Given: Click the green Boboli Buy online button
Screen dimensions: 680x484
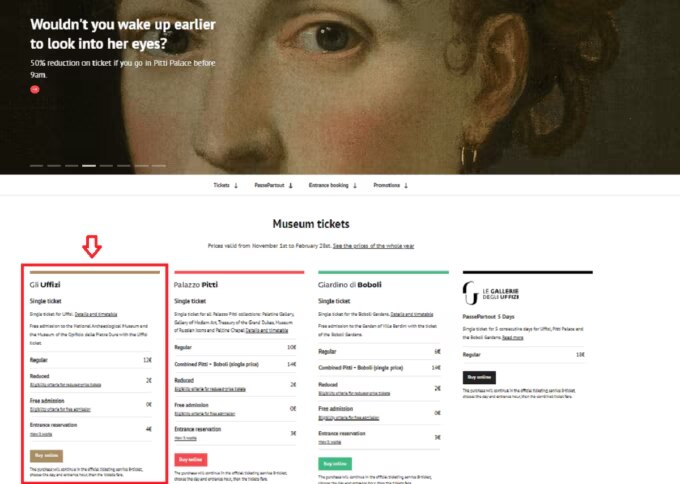Looking at the screenshot, I should (x=335, y=464).
